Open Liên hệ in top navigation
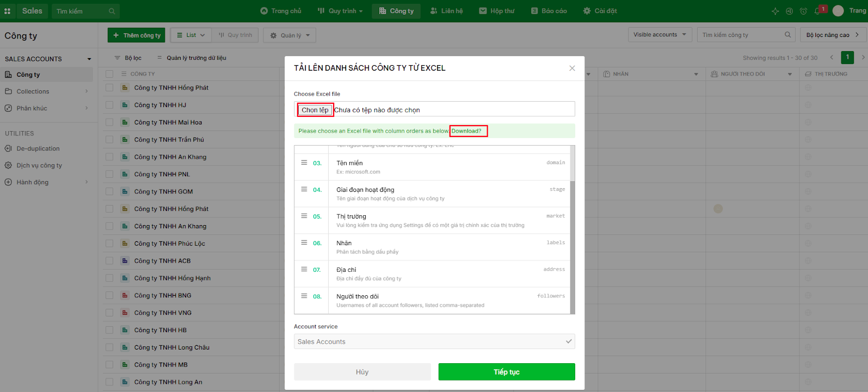Image resolution: width=868 pixels, height=392 pixels. [x=446, y=11]
